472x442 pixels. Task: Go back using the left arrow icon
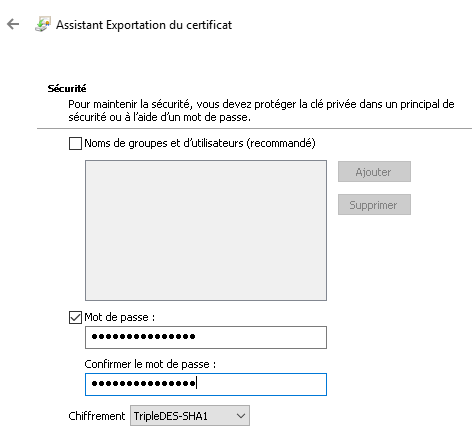[x=13, y=24]
